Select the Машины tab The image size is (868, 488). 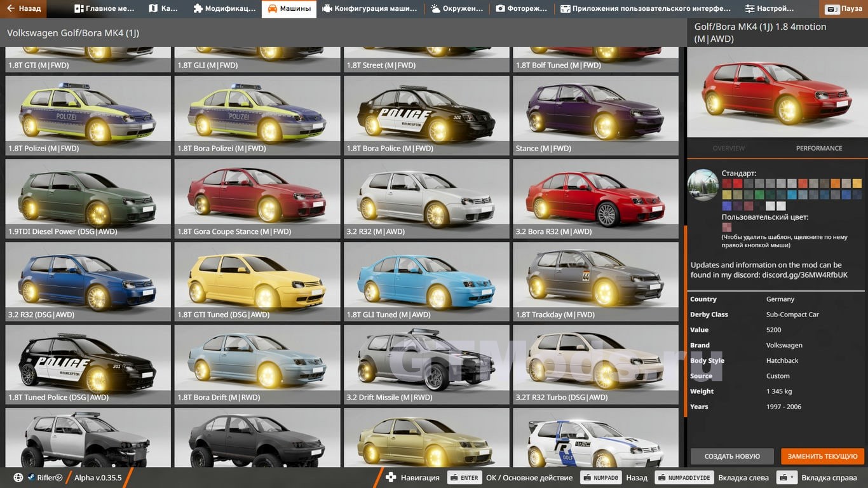click(289, 9)
